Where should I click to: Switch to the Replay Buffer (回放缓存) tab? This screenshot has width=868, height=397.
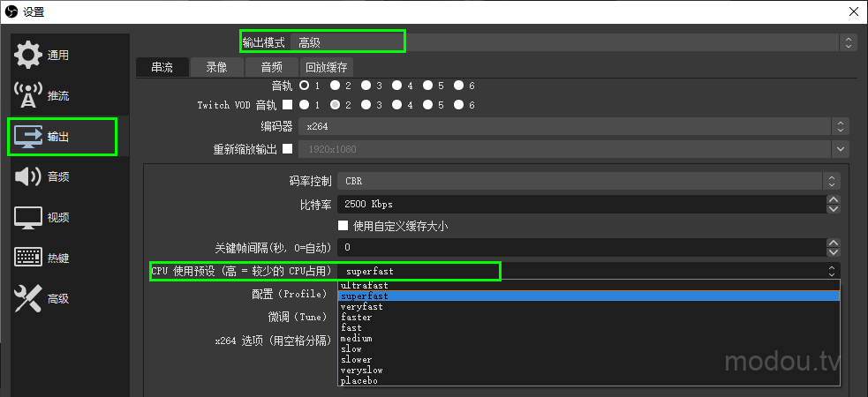pyautogui.click(x=327, y=66)
